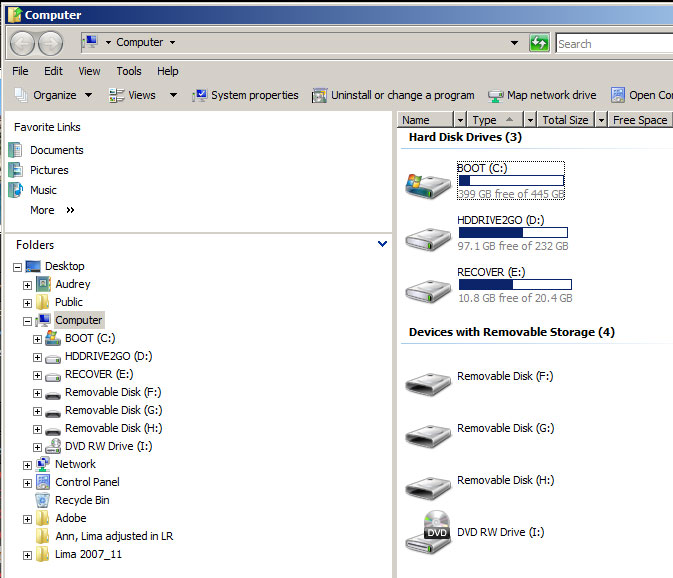Open the Organize dropdown menu
This screenshot has width=673, height=578.
coord(54,95)
